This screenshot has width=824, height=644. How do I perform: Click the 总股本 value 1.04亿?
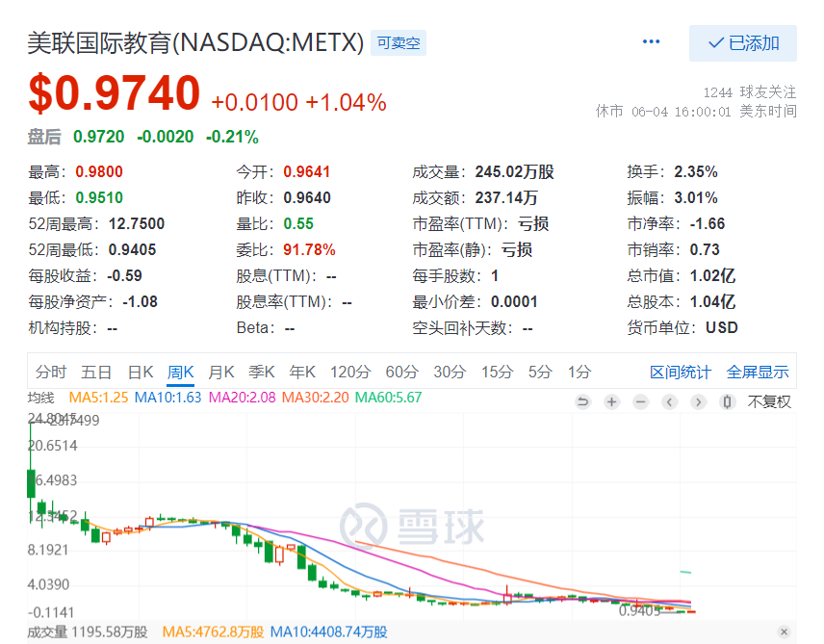tap(712, 301)
